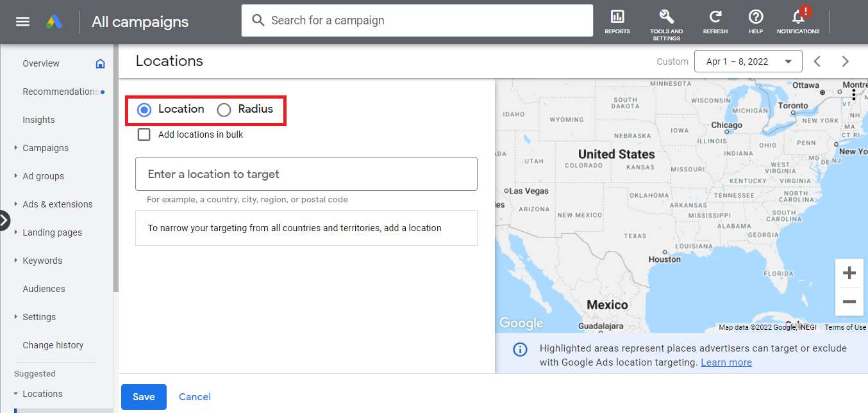Expand the Campaigns section in the sidebar
The width and height of the screenshot is (868, 413).
pos(46,148)
